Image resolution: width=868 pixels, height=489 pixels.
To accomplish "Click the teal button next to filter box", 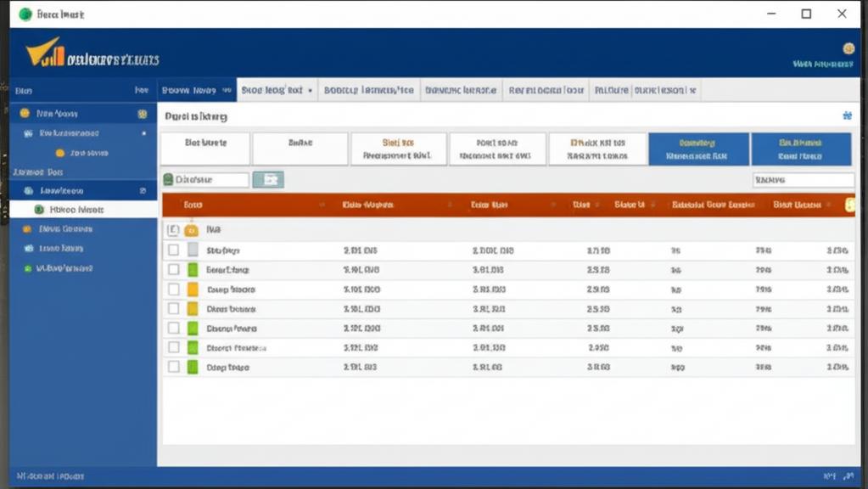I will (x=268, y=179).
